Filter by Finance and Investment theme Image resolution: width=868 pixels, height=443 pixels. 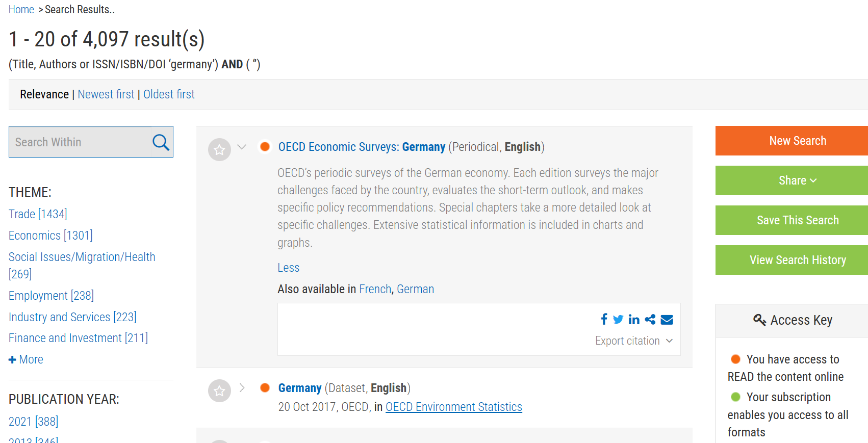(78, 338)
